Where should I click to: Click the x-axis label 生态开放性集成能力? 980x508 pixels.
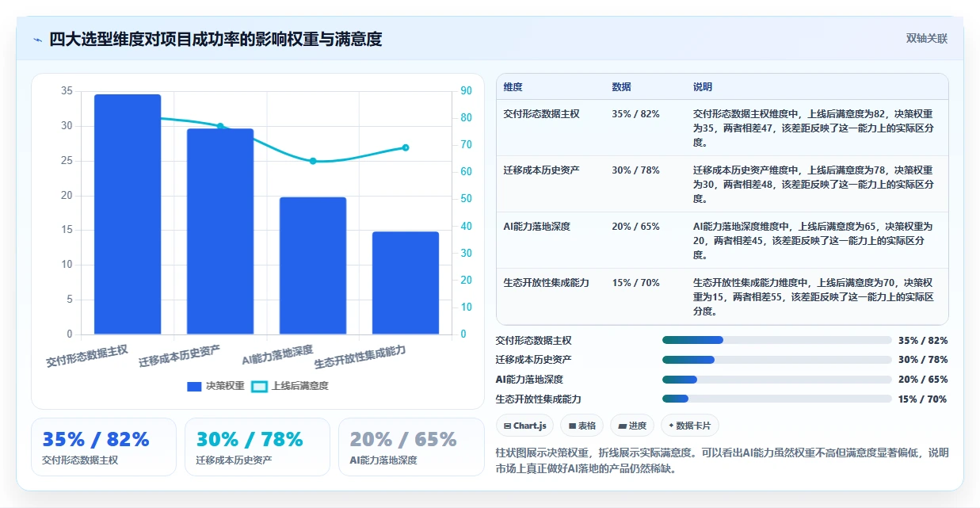coord(360,357)
